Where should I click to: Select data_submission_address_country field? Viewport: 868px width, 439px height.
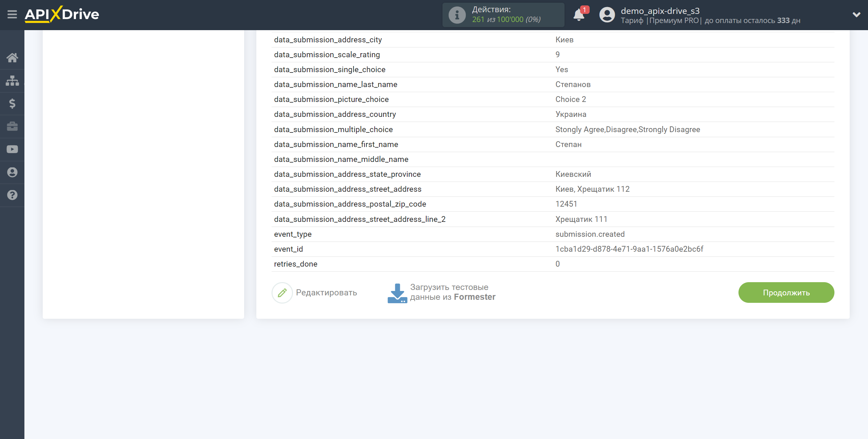(335, 114)
